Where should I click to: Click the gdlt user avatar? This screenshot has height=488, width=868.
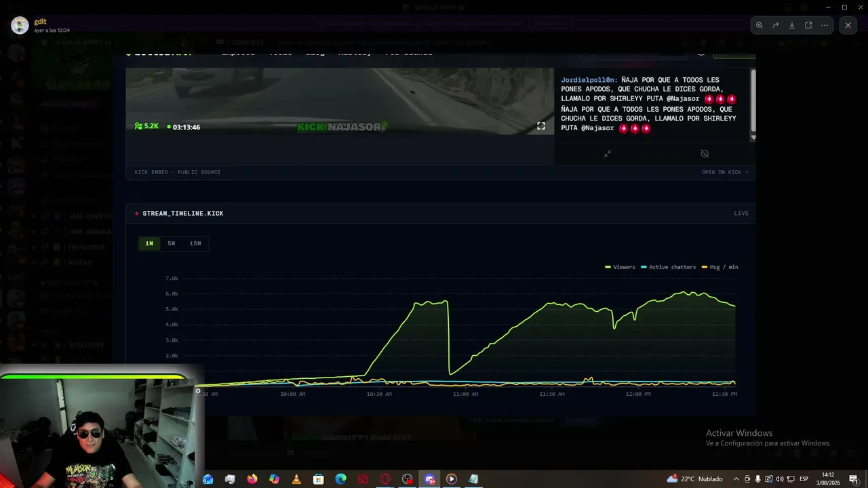click(20, 25)
